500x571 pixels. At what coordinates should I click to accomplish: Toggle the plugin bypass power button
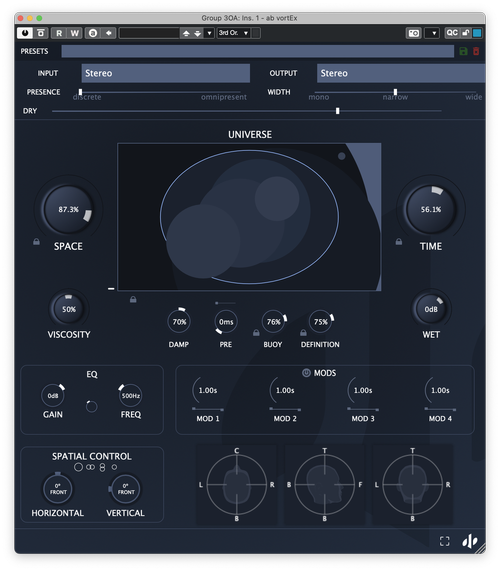click(x=25, y=33)
